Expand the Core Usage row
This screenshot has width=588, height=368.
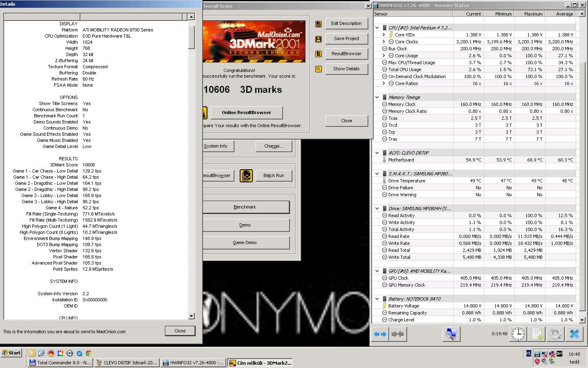click(384, 56)
